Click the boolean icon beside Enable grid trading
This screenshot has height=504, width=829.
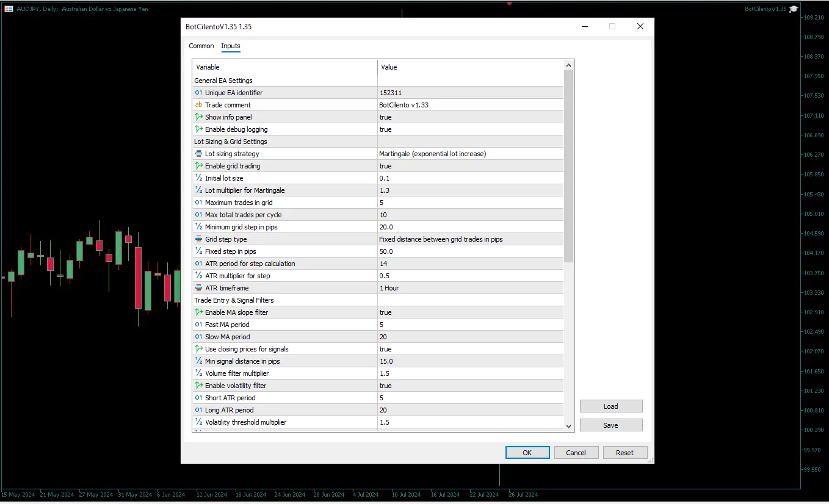pos(198,166)
